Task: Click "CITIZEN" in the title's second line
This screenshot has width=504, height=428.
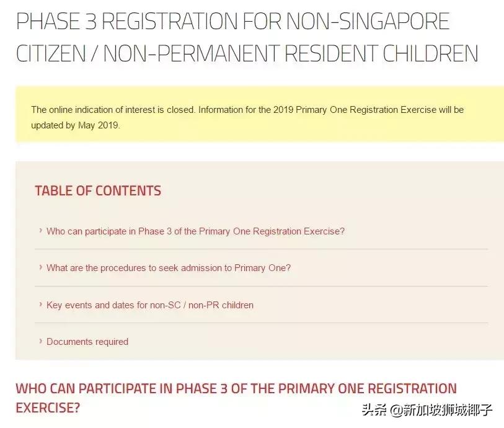Action: point(52,53)
